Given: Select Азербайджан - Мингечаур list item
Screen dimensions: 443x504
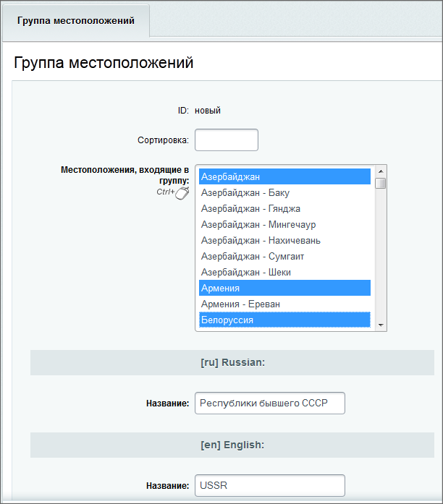Looking at the screenshot, I should 284,224.
